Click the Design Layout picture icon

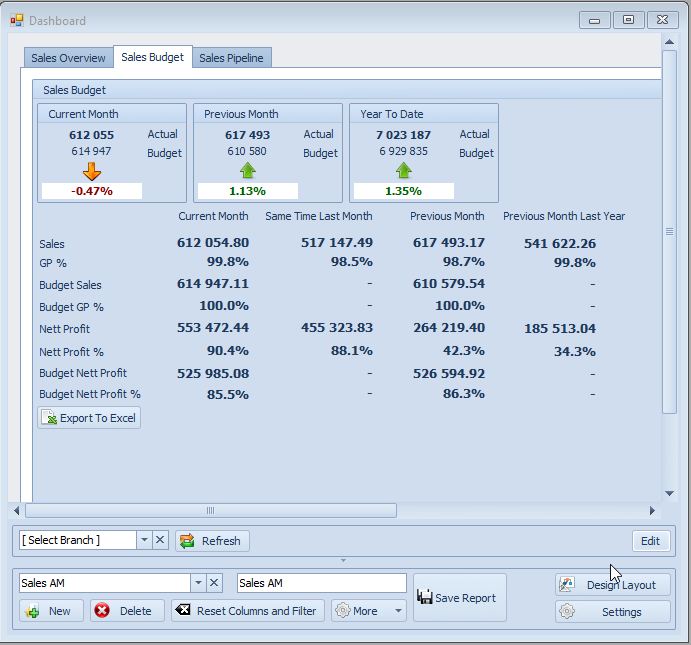click(x=566, y=584)
